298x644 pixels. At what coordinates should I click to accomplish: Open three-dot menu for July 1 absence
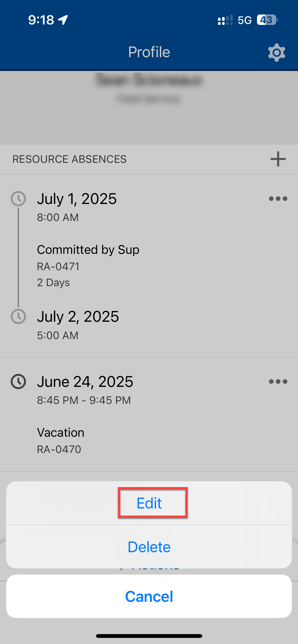278,199
